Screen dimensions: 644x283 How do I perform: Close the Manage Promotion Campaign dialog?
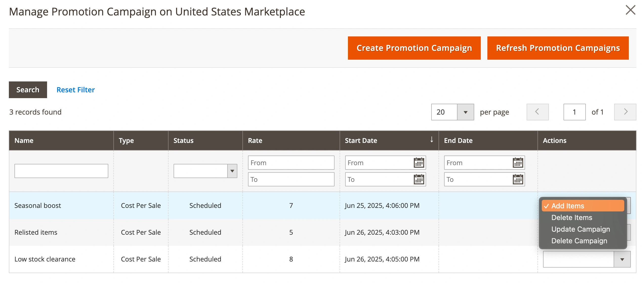[630, 10]
